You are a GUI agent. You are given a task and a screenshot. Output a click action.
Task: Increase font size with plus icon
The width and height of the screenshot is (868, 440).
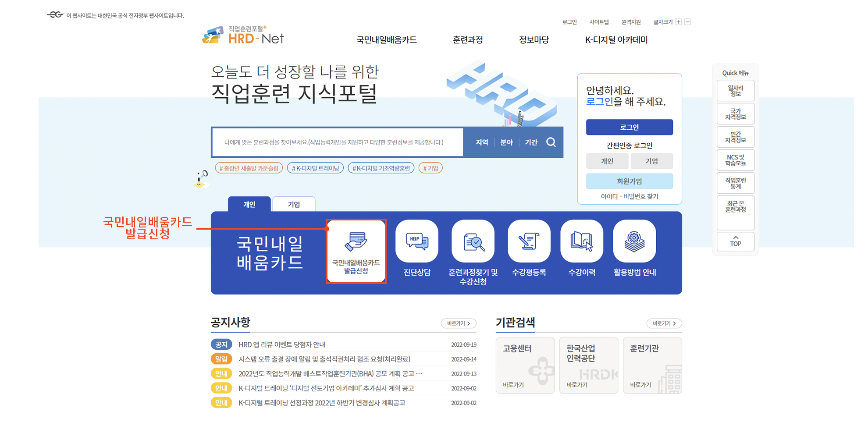(x=679, y=22)
